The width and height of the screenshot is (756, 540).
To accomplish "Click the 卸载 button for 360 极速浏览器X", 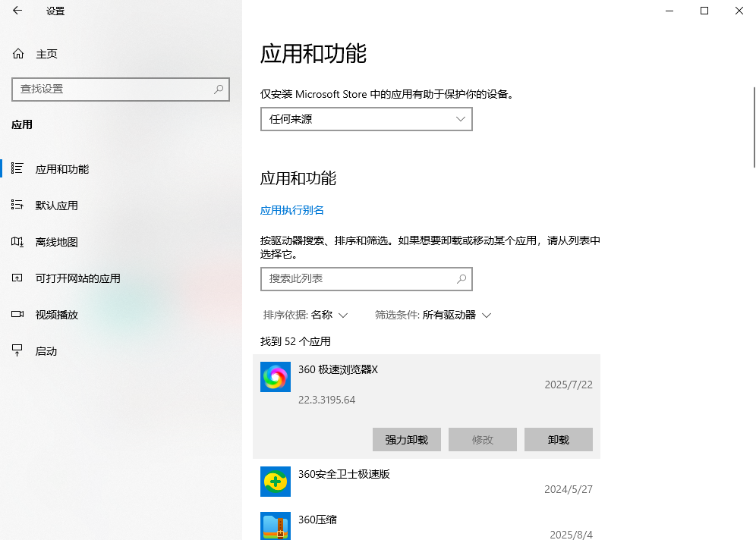I will click(x=558, y=439).
